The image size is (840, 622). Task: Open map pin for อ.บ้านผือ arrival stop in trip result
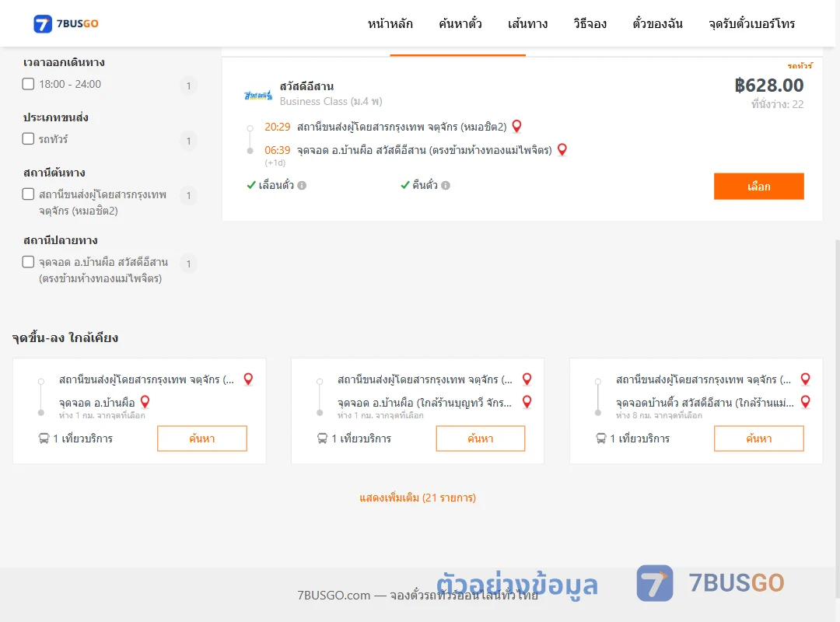[562, 149]
